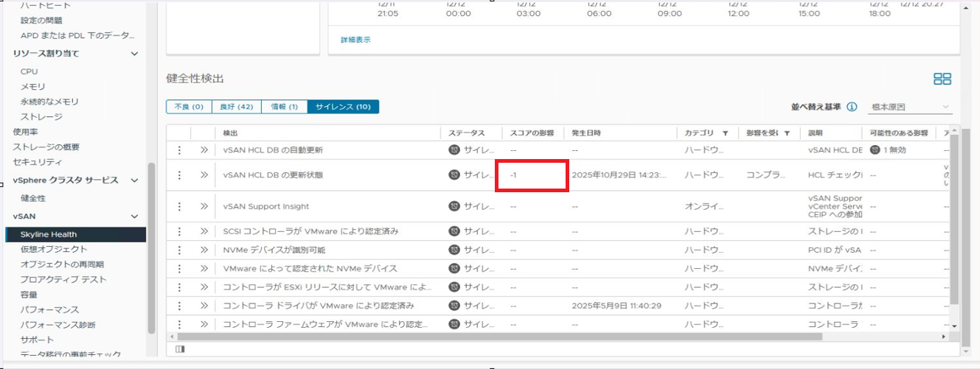Click the 詳細表示 link
Image resolution: width=980 pixels, height=369 pixels.
coord(355,40)
